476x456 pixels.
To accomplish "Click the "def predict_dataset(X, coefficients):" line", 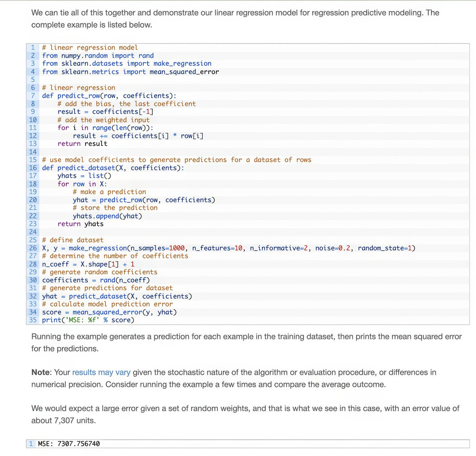I will coord(113,168).
